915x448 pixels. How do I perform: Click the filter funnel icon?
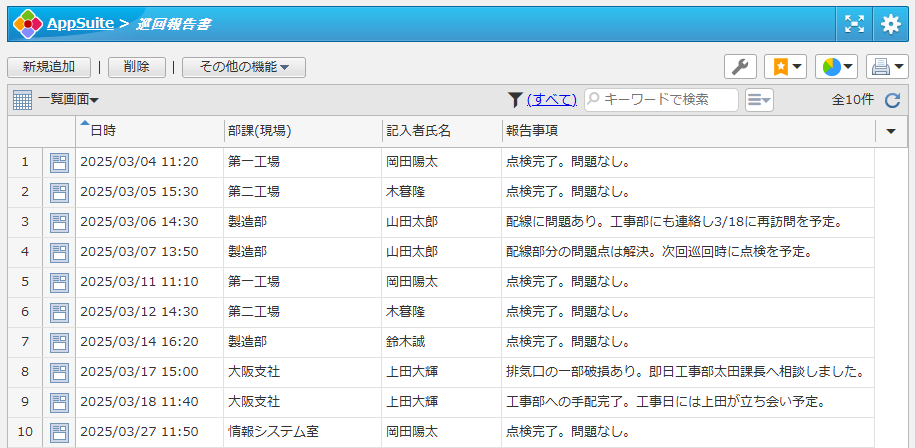click(x=515, y=100)
